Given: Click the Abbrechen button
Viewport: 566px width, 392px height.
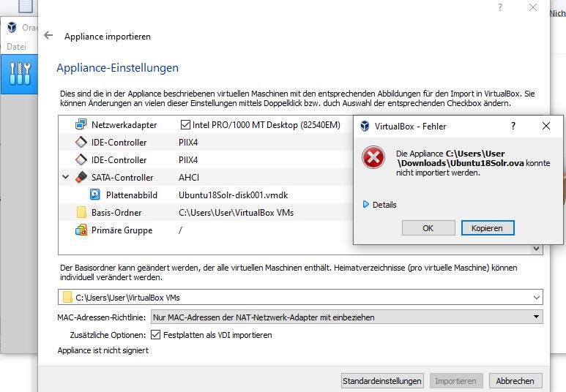Looking at the screenshot, I should click(515, 381).
